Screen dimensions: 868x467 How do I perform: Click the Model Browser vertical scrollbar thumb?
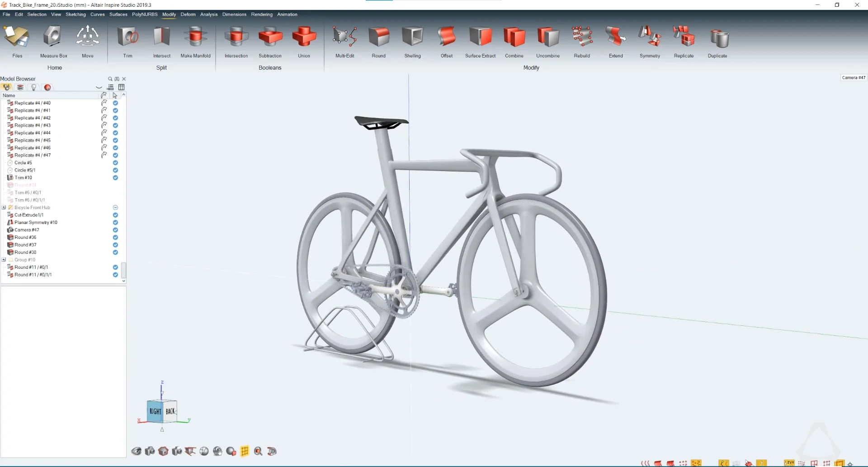123,271
